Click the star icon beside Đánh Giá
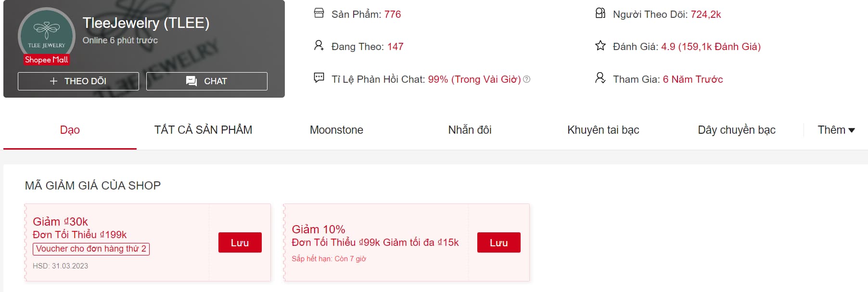The height and width of the screenshot is (292, 868). tap(600, 46)
